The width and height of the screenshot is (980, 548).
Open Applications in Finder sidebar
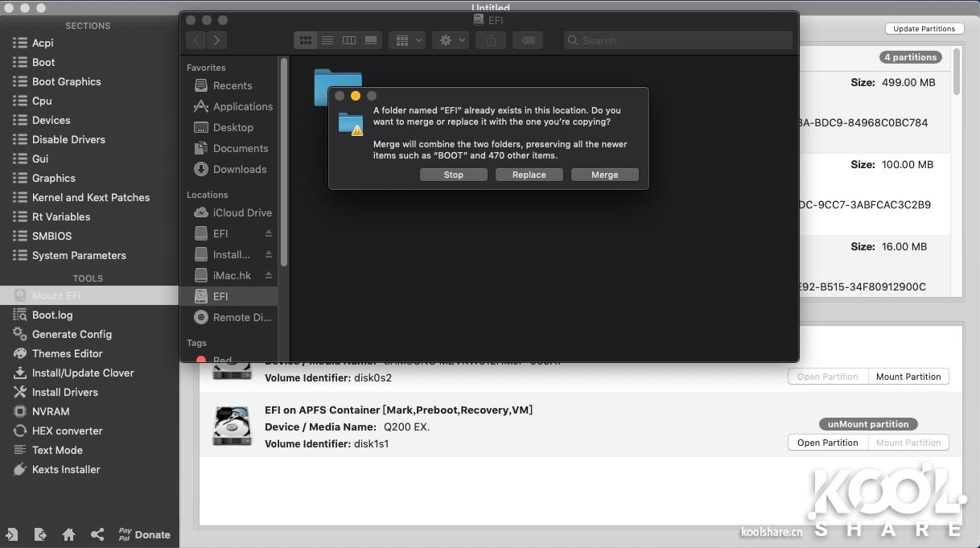tap(232, 106)
